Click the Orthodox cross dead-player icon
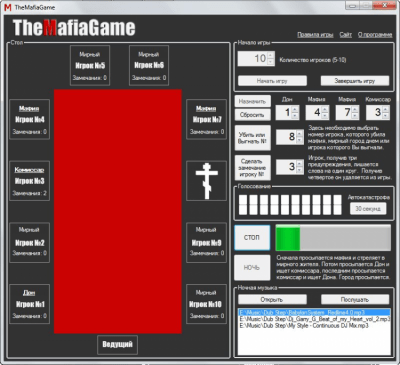This screenshot has width=400, height=365. coord(207,181)
